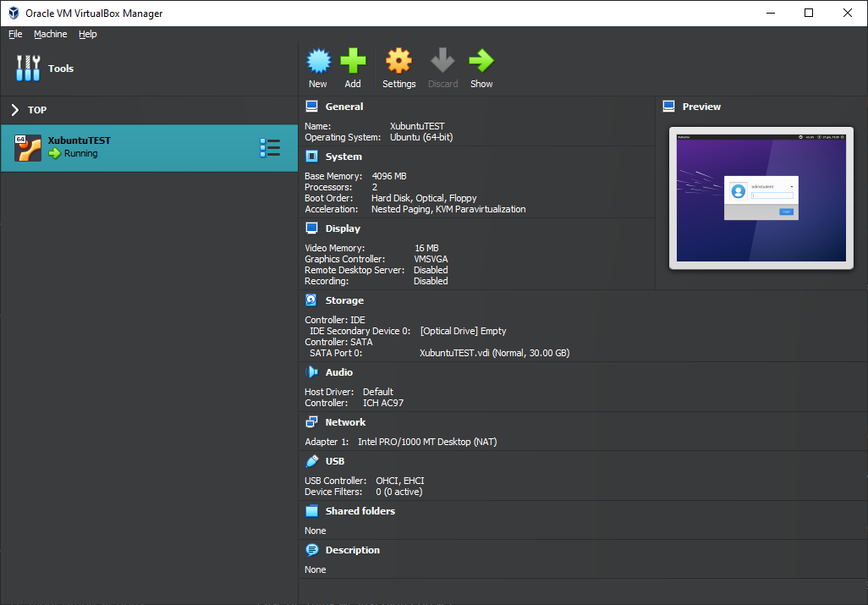Click the Preview heading label
Screen dimensions: 868x605
(701, 107)
